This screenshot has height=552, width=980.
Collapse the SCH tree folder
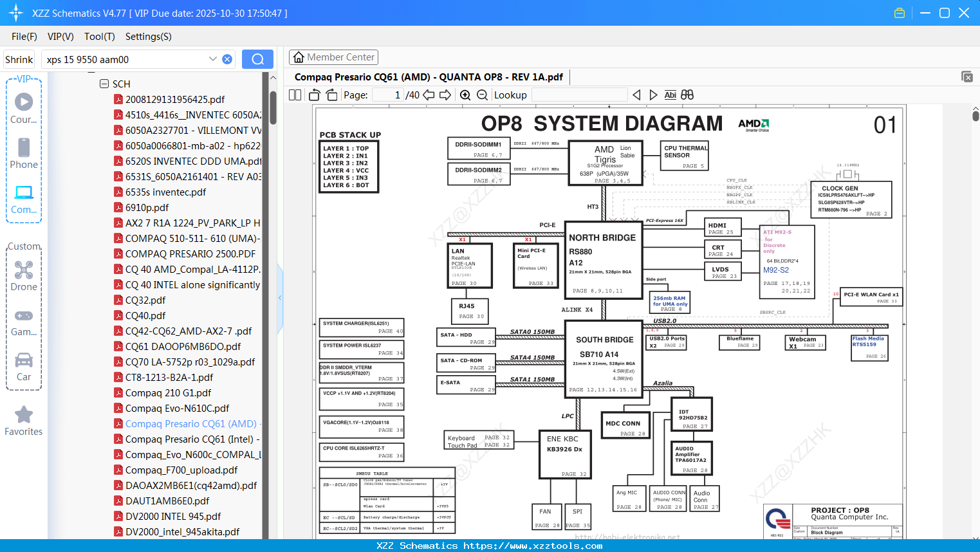[x=104, y=84]
